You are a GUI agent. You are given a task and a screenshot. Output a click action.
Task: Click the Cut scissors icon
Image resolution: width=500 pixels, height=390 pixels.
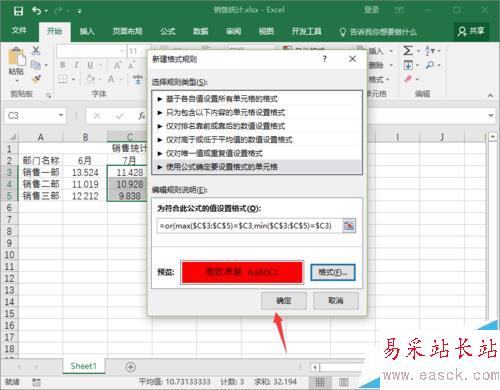coord(36,51)
